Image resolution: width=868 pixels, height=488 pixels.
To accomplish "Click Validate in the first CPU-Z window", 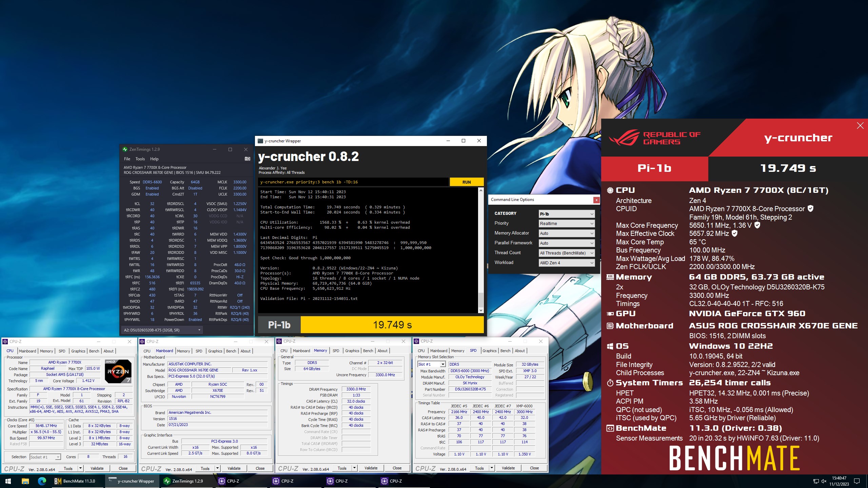I will tap(97, 469).
